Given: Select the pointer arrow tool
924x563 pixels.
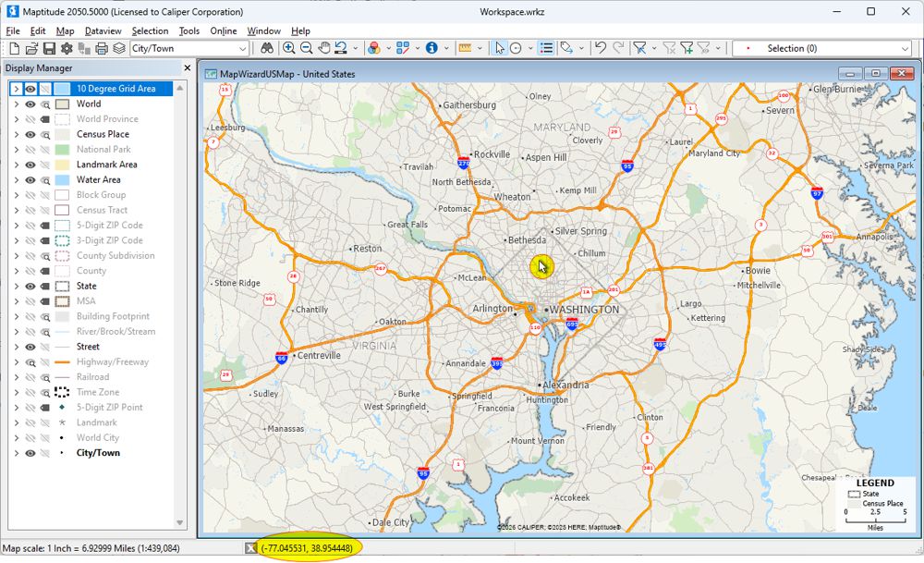Looking at the screenshot, I should tap(500, 48).
